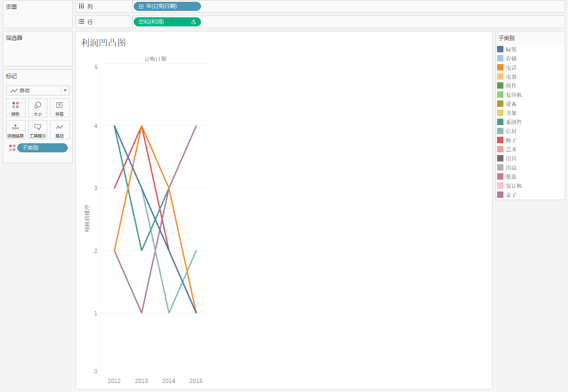Click the chart title 利润凹凸图
Screen dimensions: 568x392
(x=103, y=43)
